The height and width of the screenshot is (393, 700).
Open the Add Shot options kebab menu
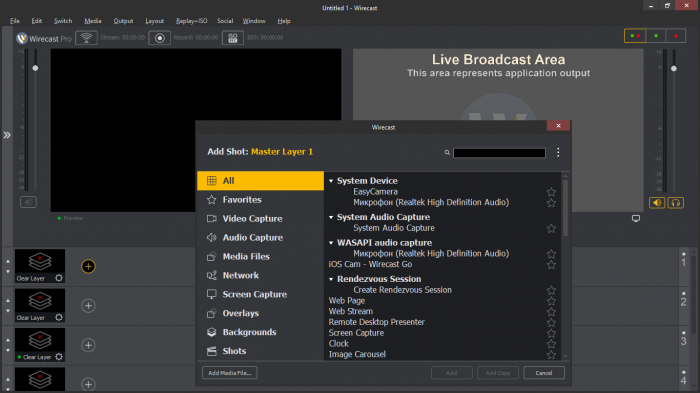tap(558, 152)
